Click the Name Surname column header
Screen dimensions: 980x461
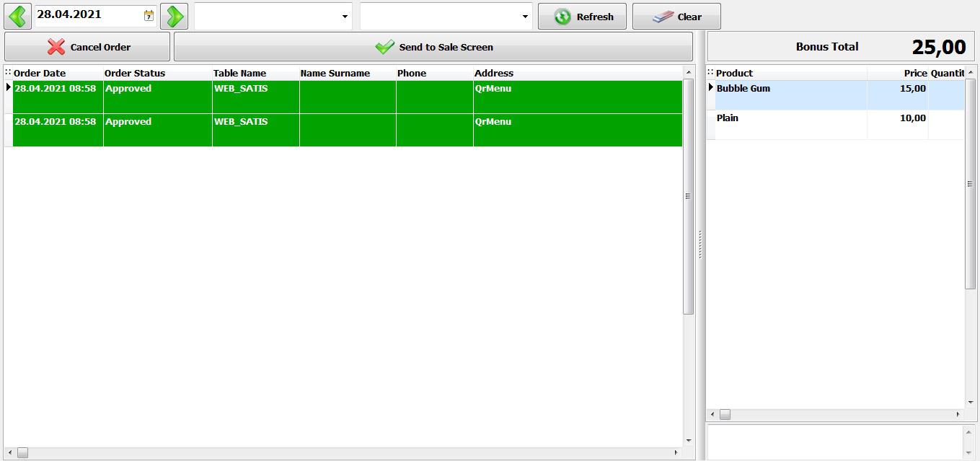point(348,73)
